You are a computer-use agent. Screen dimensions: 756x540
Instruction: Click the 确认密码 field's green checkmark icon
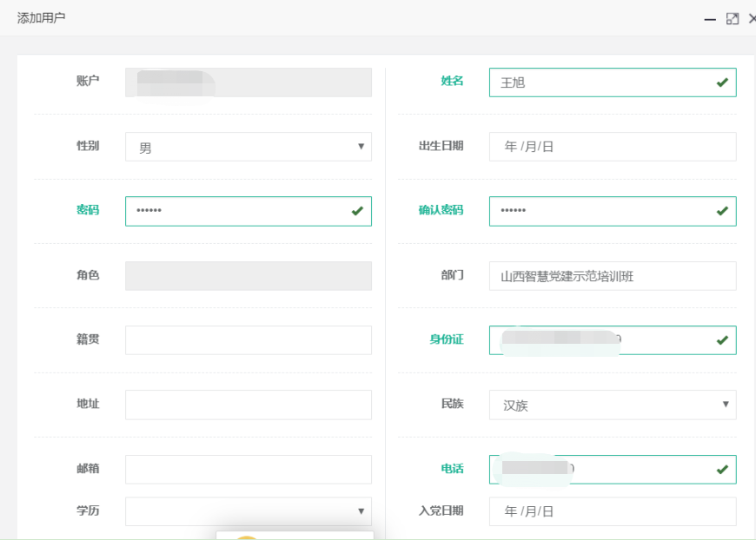coord(722,211)
